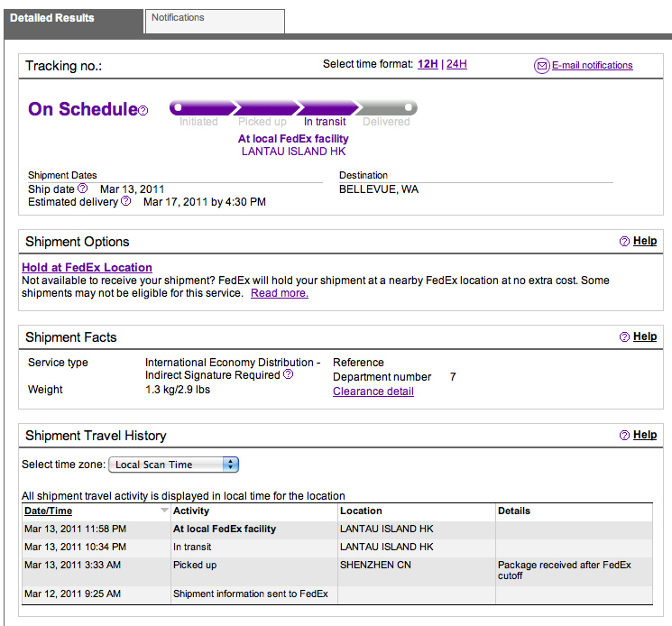The width and height of the screenshot is (672, 626).
Task: Click help icon in Shipment Travel History header
Action: (624, 435)
